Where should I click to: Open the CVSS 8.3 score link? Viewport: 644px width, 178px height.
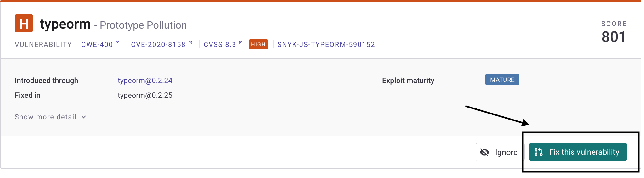(220, 44)
